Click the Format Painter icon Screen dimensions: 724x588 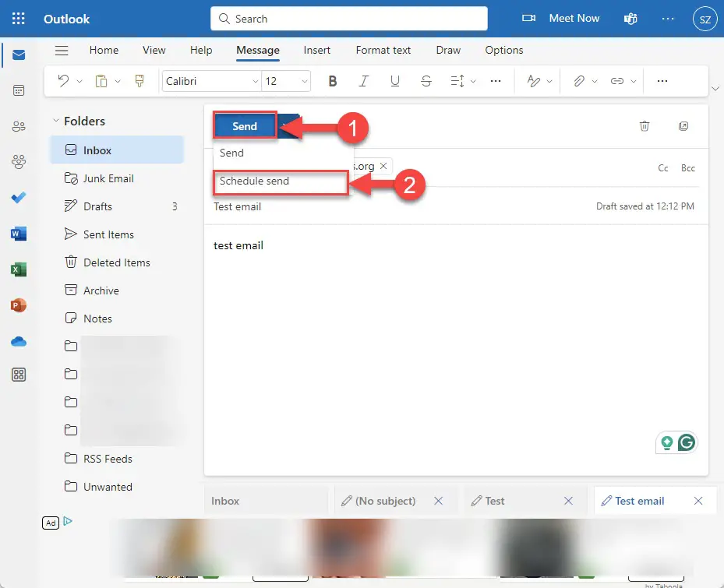click(140, 81)
